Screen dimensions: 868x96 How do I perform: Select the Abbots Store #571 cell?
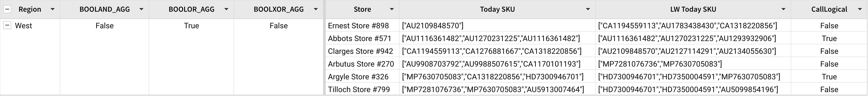[362, 38]
